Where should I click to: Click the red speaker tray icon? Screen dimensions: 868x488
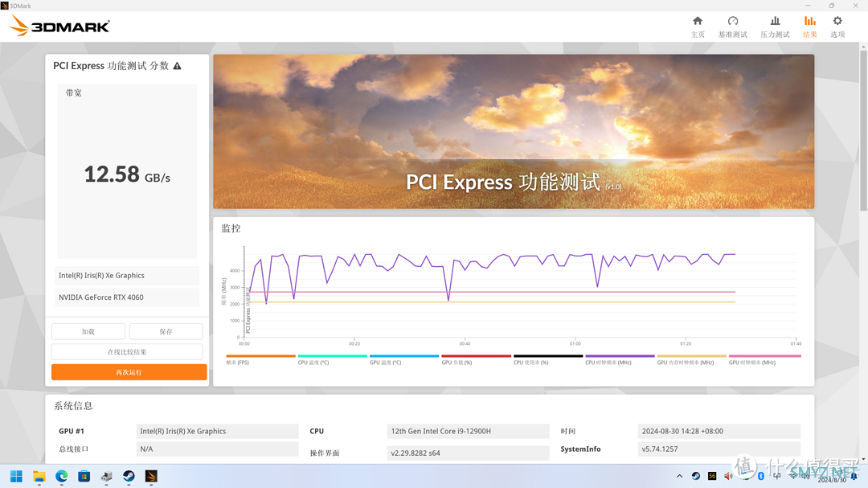[x=728, y=477]
